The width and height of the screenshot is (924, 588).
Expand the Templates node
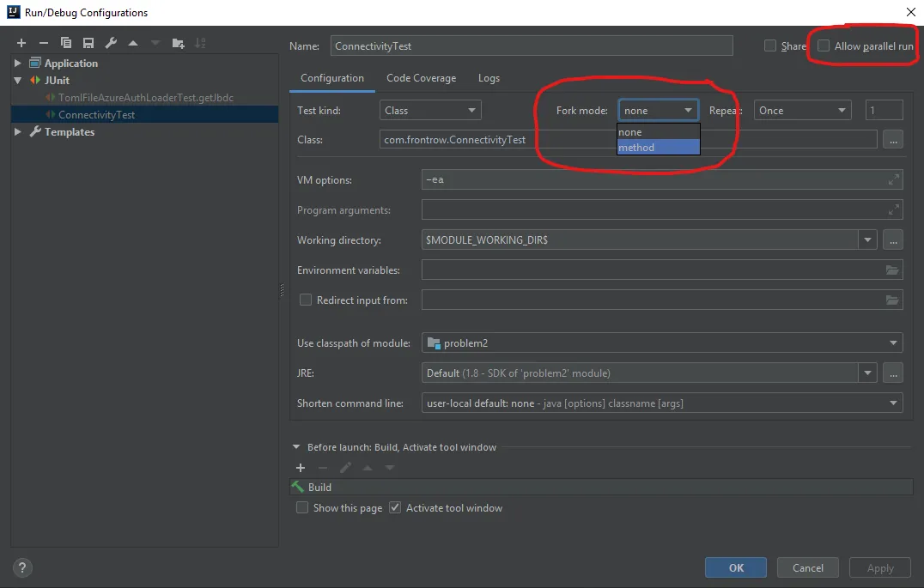[x=18, y=132]
